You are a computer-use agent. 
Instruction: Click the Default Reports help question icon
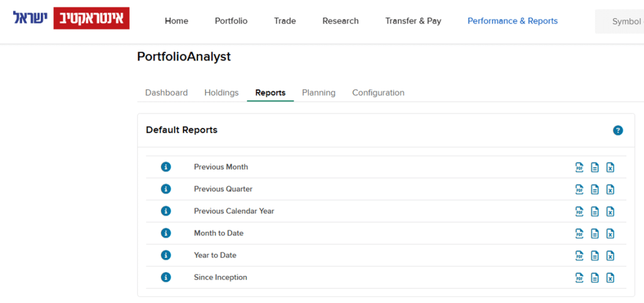(618, 130)
